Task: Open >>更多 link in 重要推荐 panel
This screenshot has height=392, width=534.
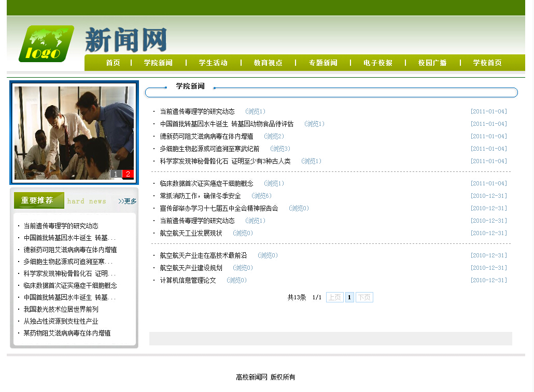Action: click(x=127, y=201)
